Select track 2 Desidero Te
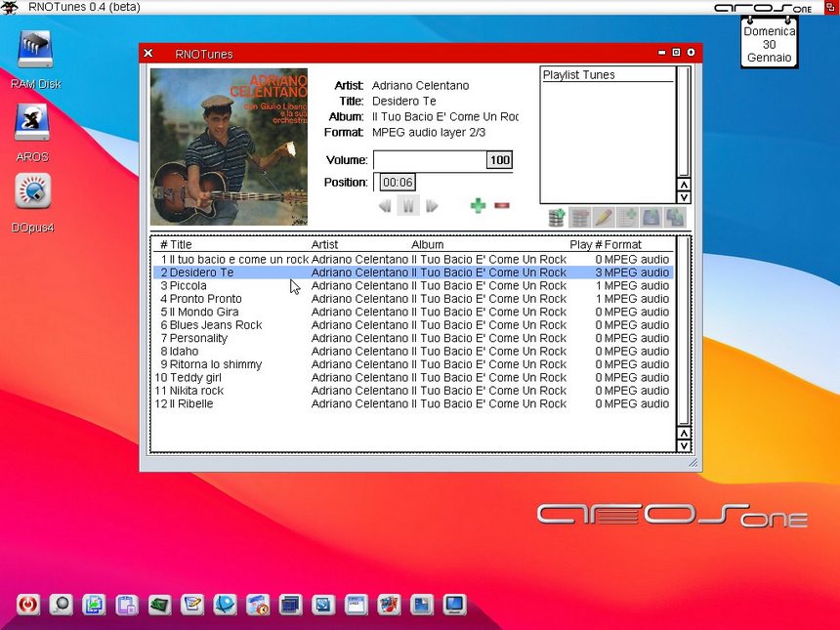 [x=413, y=273]
